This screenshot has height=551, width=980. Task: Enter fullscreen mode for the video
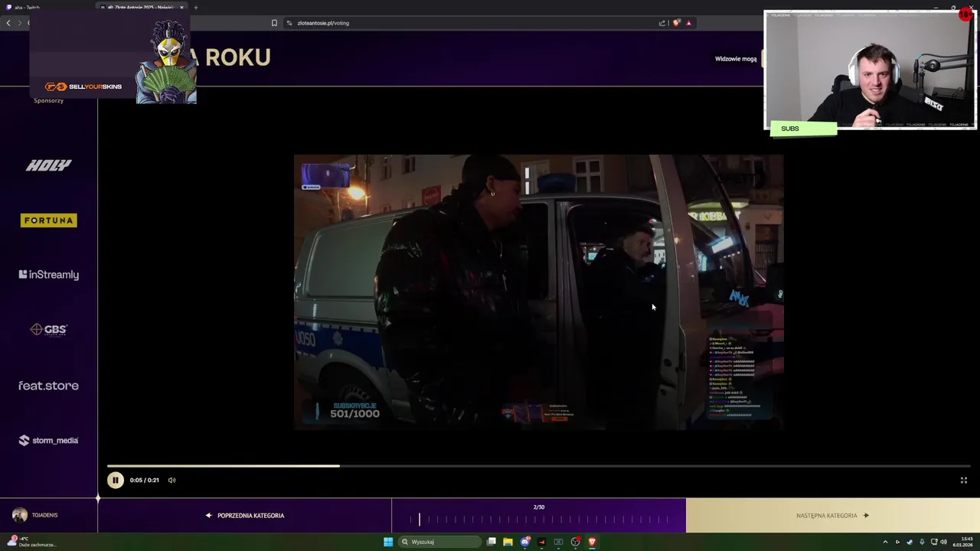click(964, 481)
